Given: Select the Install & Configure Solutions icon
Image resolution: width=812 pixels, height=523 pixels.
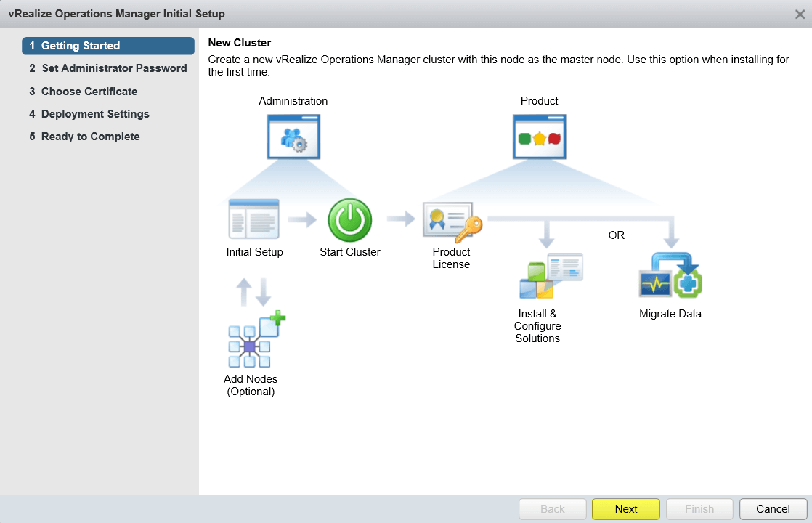Looking at the screenshot, I should [551, 275].
